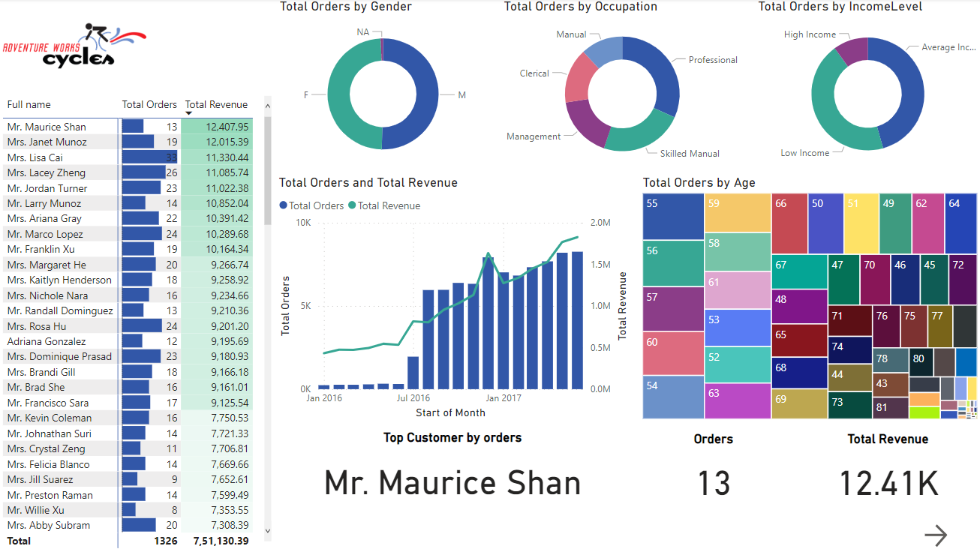980x549 pixels.
Task: Select the M segment in Gender donut chart
Action: pyautogui.click(x=425, y=95)
